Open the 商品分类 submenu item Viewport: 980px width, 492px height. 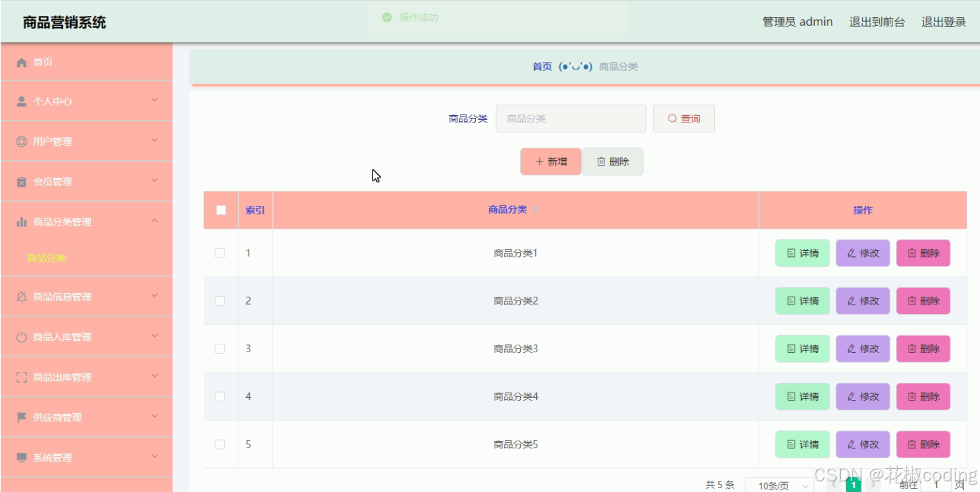tap(46, 258)
